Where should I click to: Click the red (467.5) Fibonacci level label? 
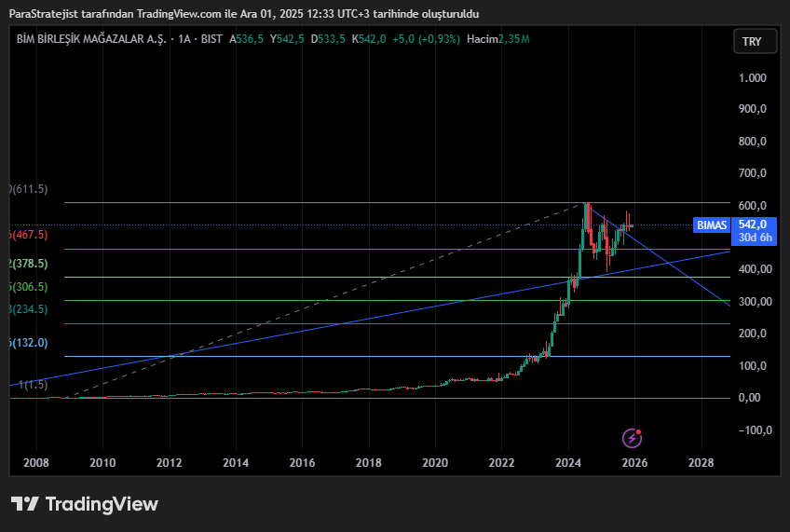click(x=29, y=235)
